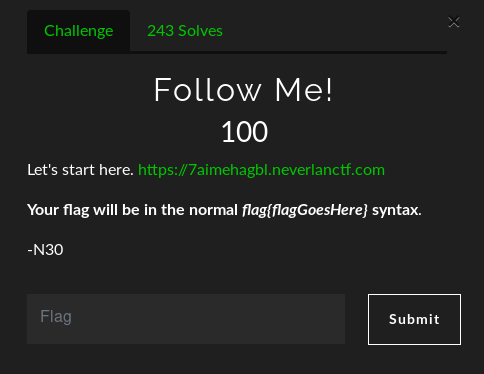The image size is (484, 374).
Task: Click the italic flag{flagGoesHere} example text
Action: click(305, 210)
